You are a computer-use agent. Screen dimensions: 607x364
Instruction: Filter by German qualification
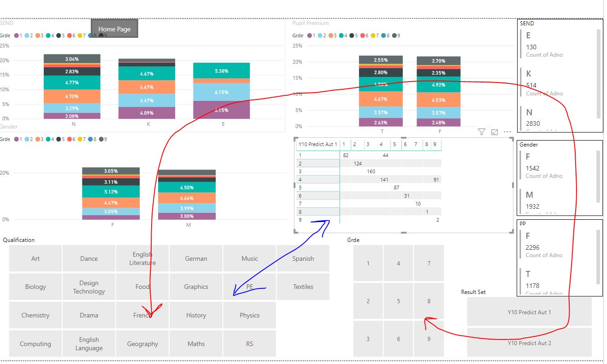pyautogui.click(x=196, y=258)
